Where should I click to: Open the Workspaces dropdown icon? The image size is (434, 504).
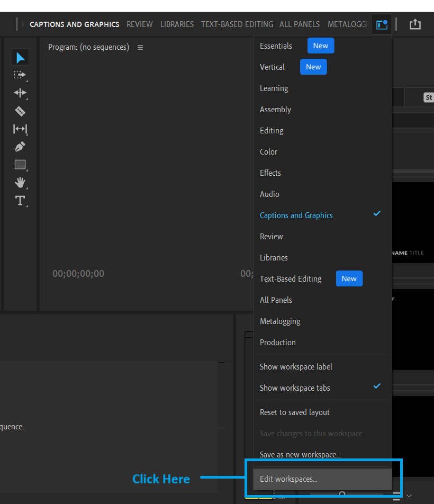coord(381,24)
